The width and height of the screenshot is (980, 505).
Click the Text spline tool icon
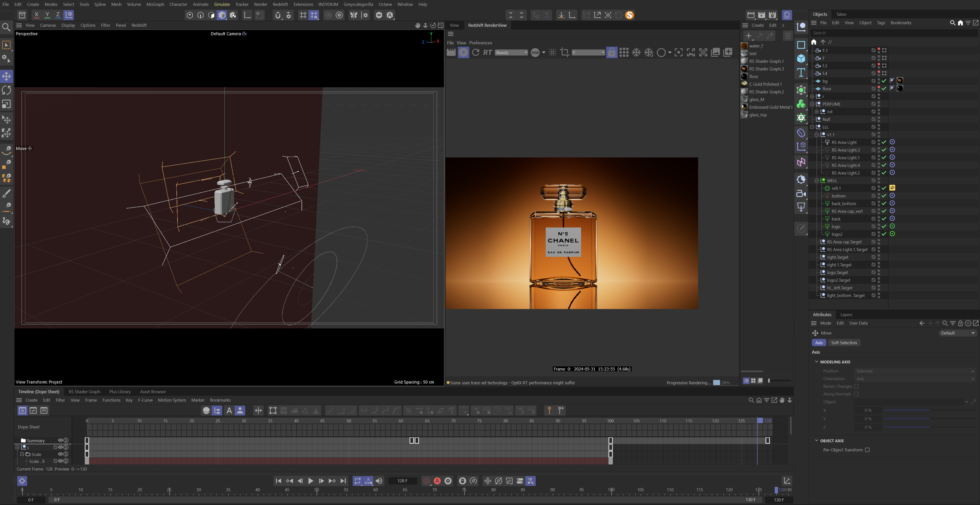[x=801, y=73]
